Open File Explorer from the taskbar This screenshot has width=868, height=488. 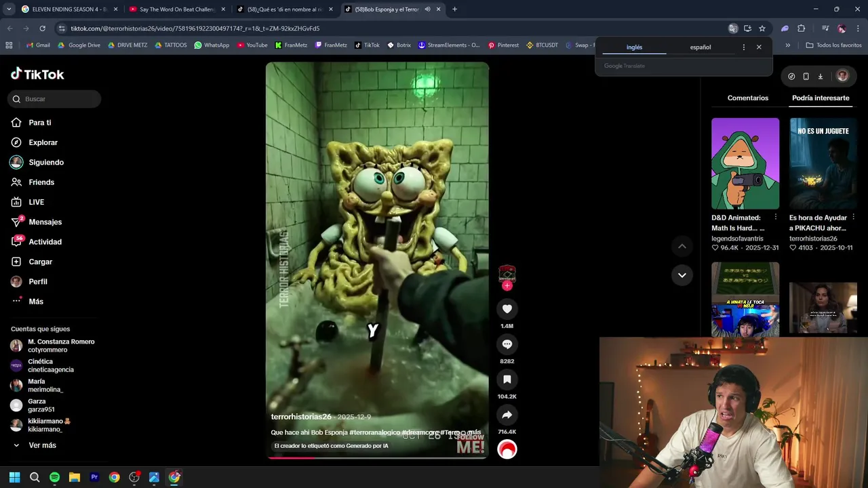coord(75,477)
